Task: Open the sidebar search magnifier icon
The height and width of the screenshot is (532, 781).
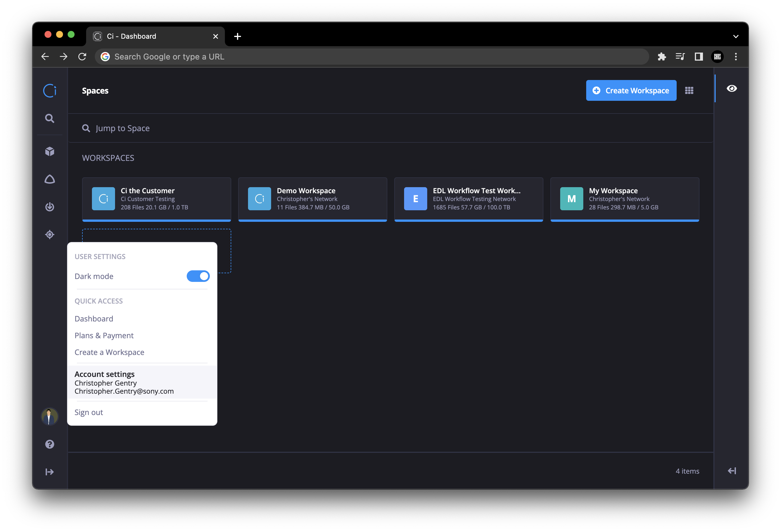Action: point(50,118)
